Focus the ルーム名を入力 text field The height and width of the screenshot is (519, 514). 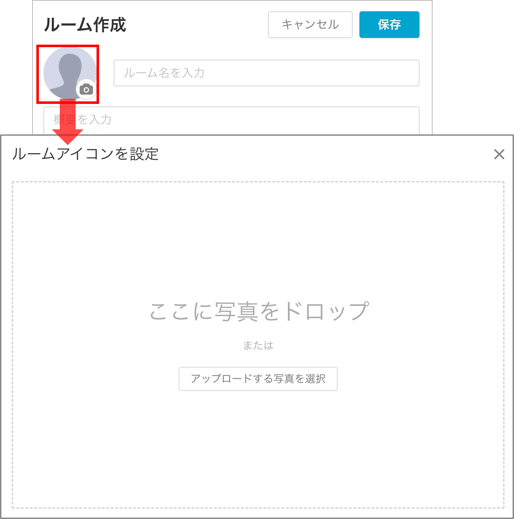266,73
